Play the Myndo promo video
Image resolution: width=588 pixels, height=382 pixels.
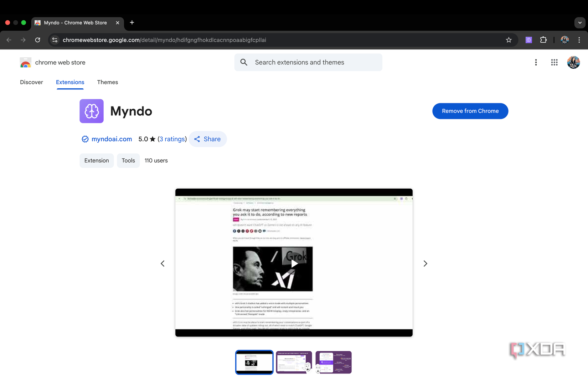pyautogui.click(x=294, y=263)
